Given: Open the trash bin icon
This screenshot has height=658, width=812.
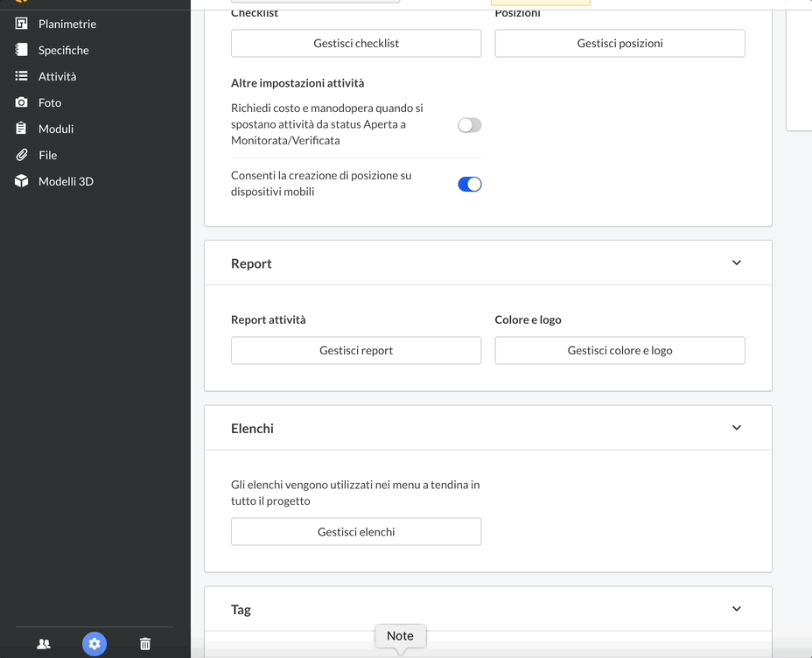Looking at the screenshot, I should coord(145,644).
